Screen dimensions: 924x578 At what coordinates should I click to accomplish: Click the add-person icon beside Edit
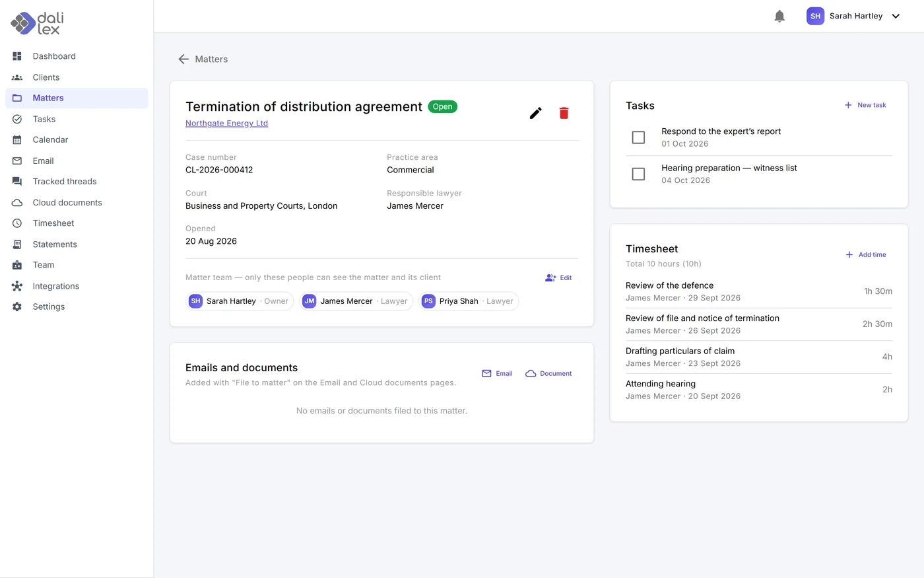pos(550,278)
